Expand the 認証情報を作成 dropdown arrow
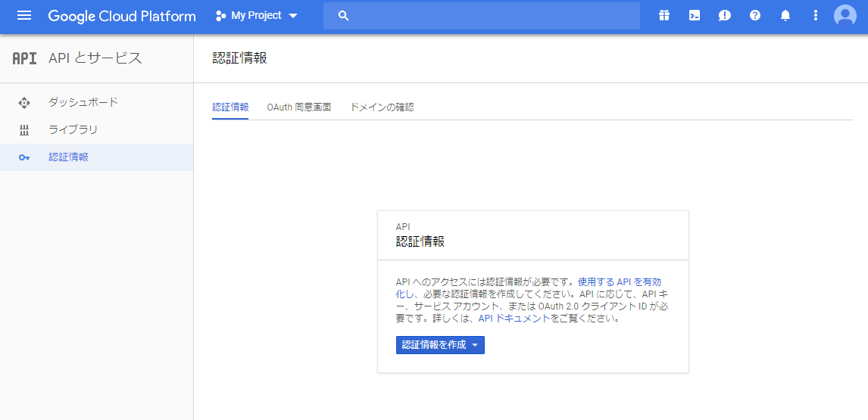This screenshot has height=420, width=868. [475, 345]
